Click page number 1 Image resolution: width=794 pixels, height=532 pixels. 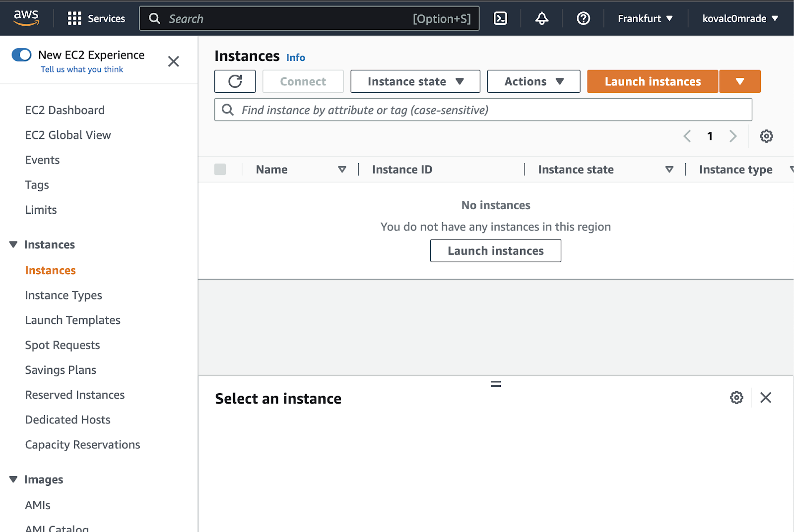coord(710,136)
